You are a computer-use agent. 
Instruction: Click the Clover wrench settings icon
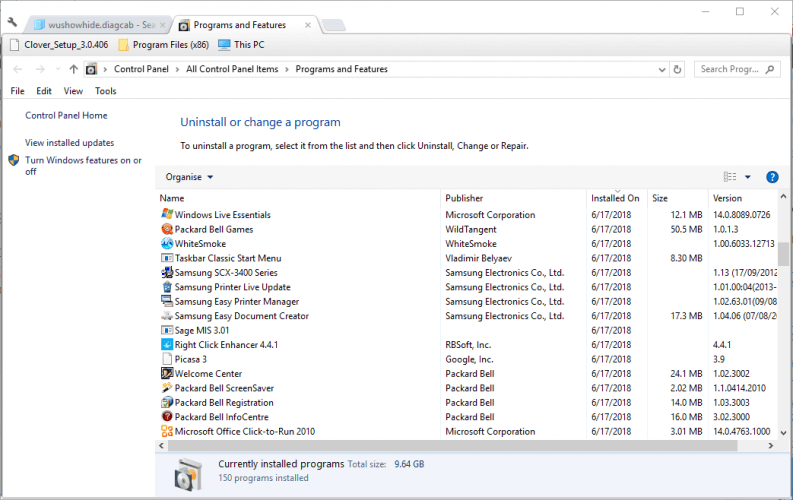point(12,22)
